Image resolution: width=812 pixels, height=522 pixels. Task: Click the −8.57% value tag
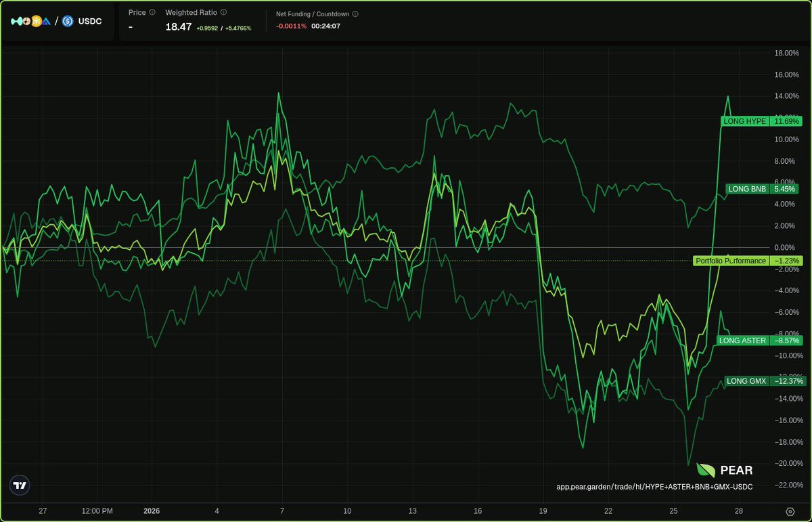pos(786,341)
